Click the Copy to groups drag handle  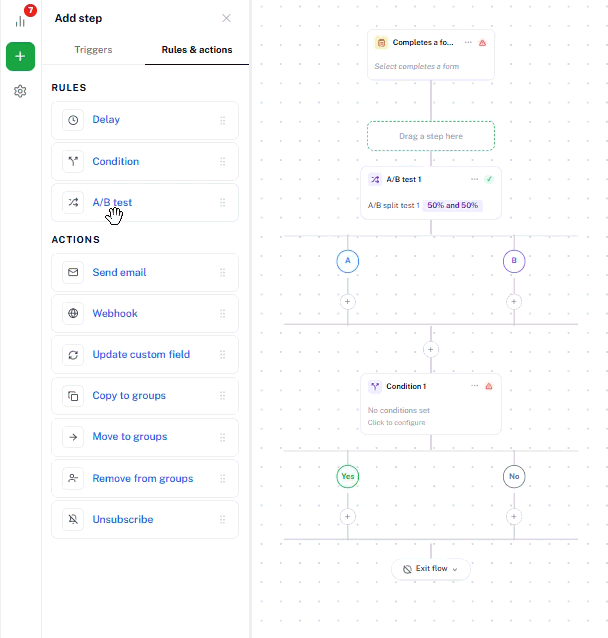coord(223,395)
